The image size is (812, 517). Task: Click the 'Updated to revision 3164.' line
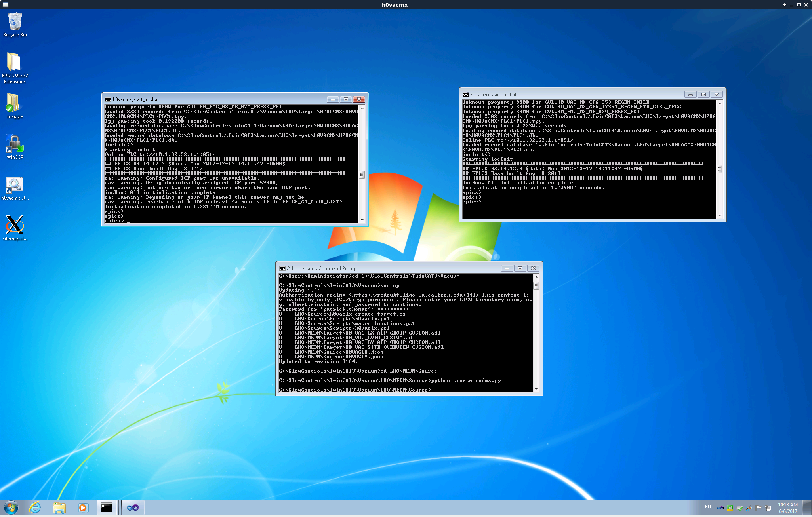click(318, 362)
